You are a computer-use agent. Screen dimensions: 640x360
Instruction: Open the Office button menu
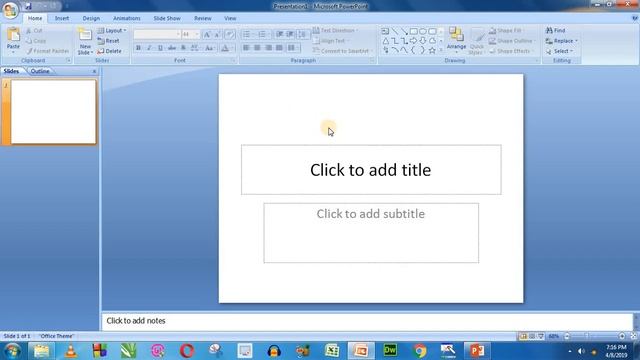point(10,10)
